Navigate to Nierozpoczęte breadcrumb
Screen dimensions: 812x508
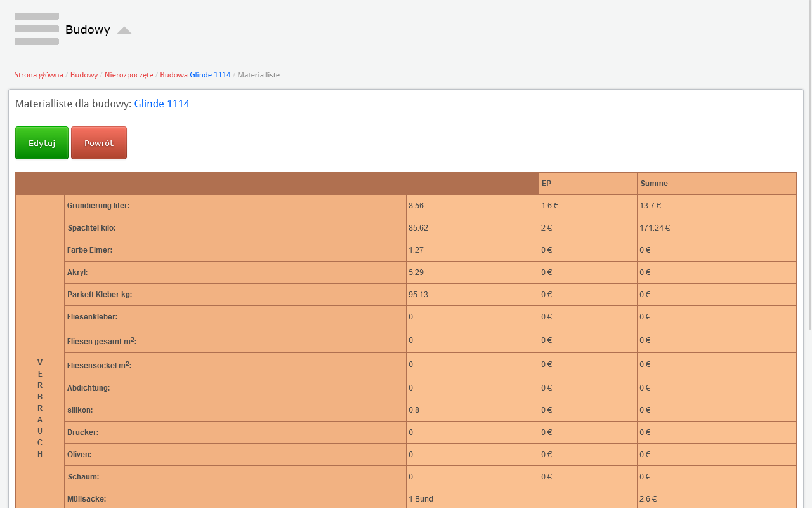point(129,75)
